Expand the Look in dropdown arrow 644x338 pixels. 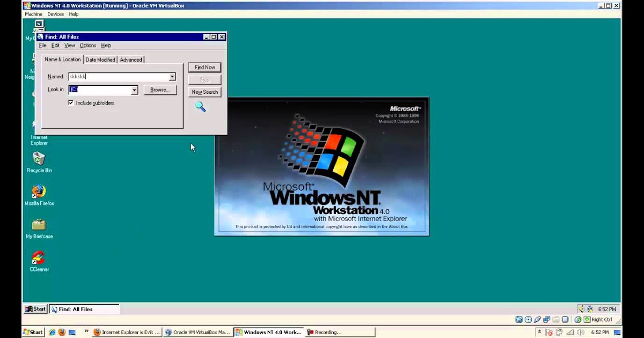click(x=134, y=90)
